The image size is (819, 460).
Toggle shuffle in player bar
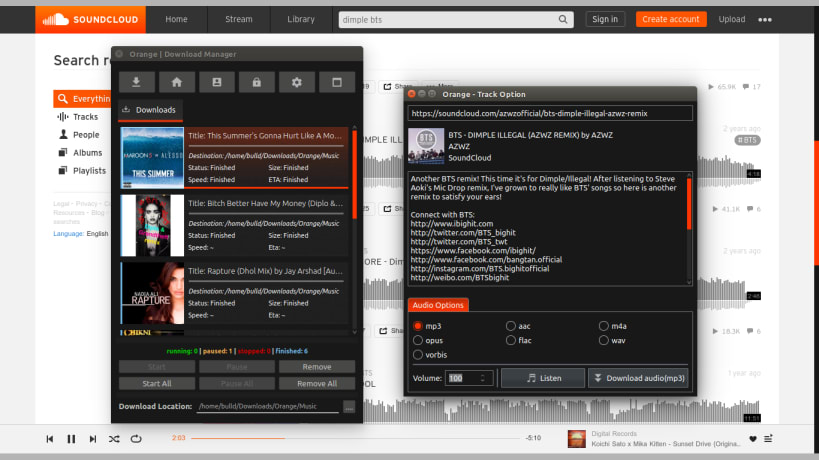[x=114, y=439]
